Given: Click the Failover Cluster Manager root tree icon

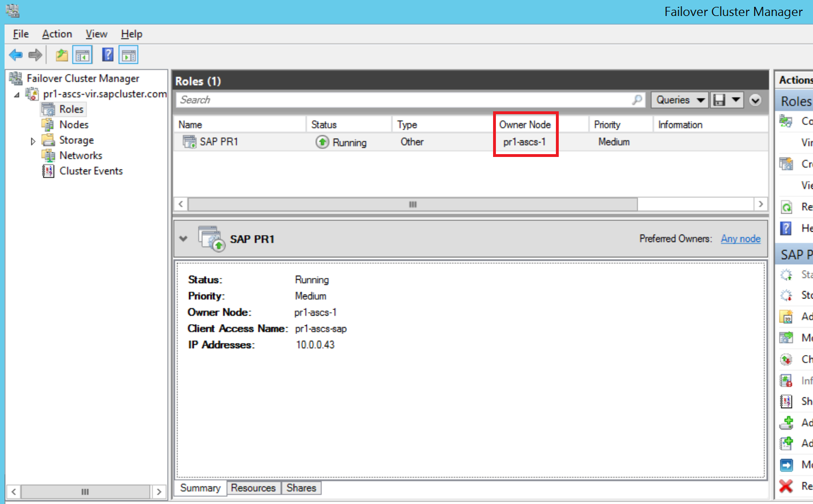Looking at the screenshot, I should point(16,78).
